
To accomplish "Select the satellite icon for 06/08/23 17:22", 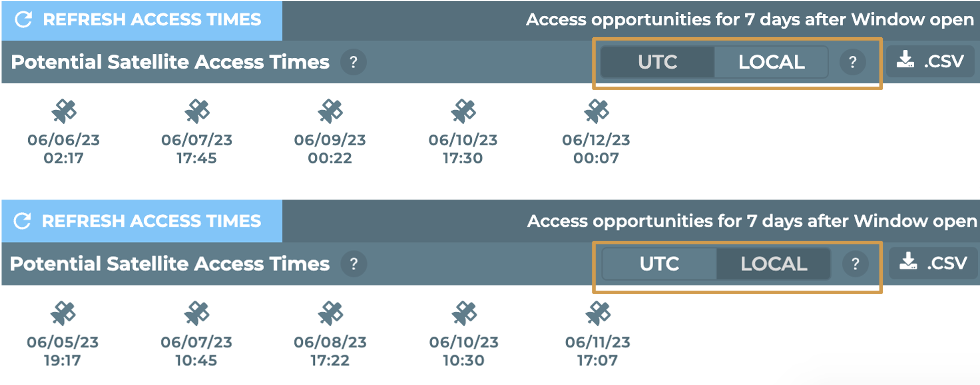I will click(331, 314).
